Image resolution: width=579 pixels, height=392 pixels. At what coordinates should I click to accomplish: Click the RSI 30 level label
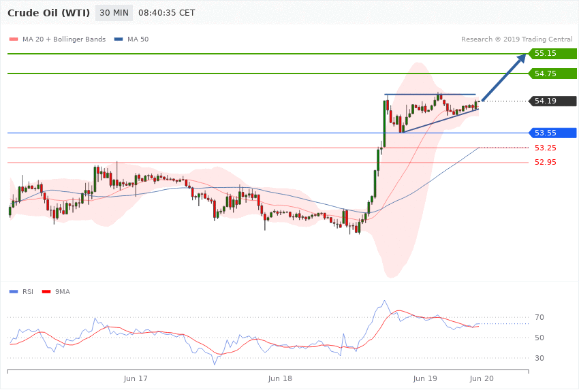539,358
